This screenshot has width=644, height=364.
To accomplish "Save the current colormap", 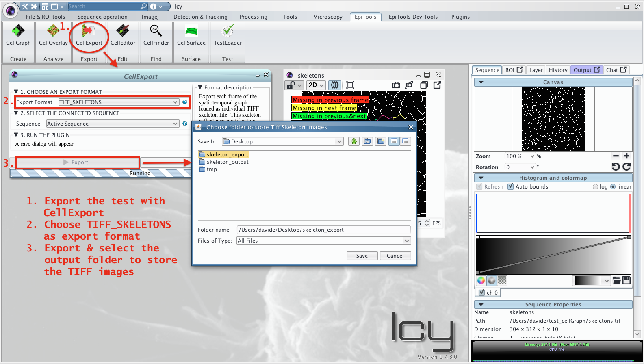I will click(x=627, y=280).
